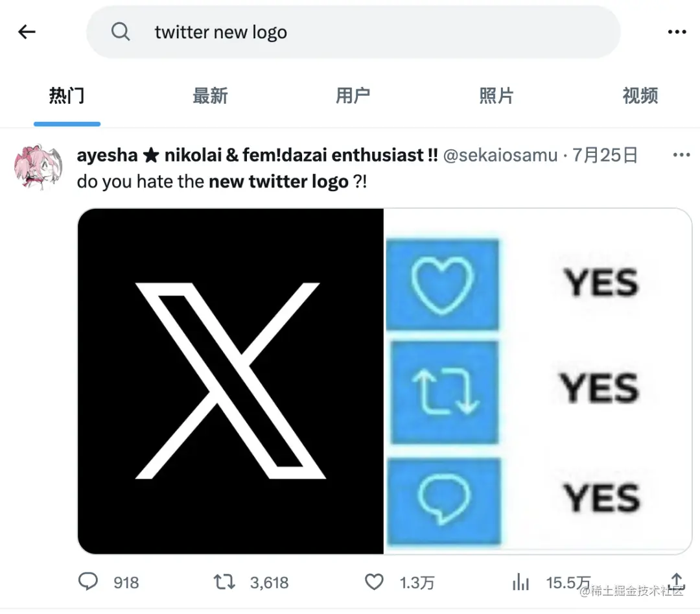Click the search magnifier icon
The width and height of the screenshot is (700, 614).
(x=121, y=32)
